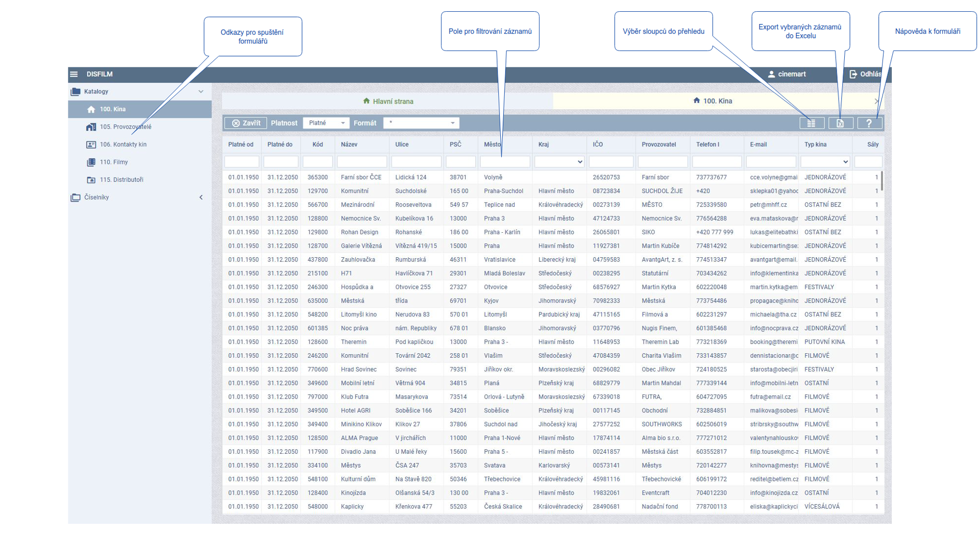Open the Typ kina filter dropdown
This screenshot has width=980, height=539.
(x=825, y=162)
